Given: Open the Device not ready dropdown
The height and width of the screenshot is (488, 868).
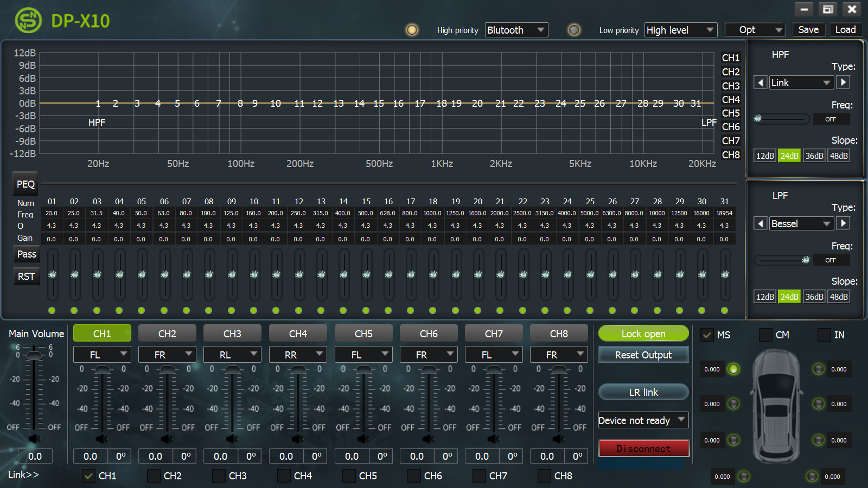Looking at the screenshot, I should [643, 420].
